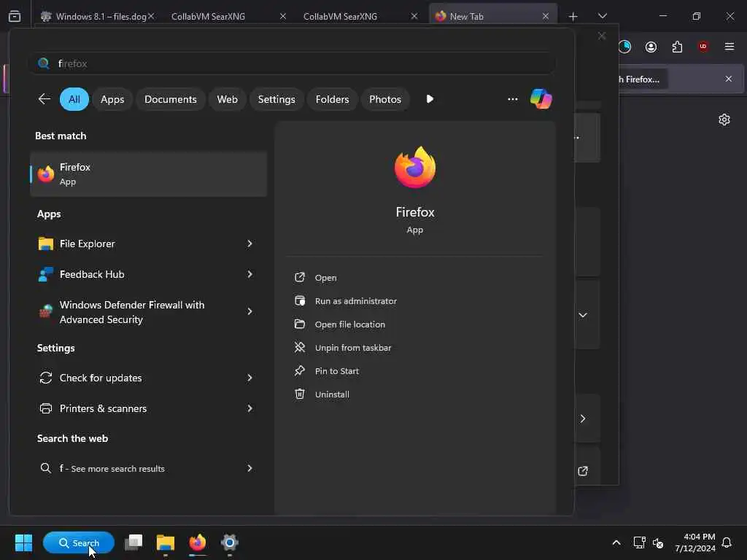Select the Settings filter tab
Viewport: 747px width, 560px height.
276,99
